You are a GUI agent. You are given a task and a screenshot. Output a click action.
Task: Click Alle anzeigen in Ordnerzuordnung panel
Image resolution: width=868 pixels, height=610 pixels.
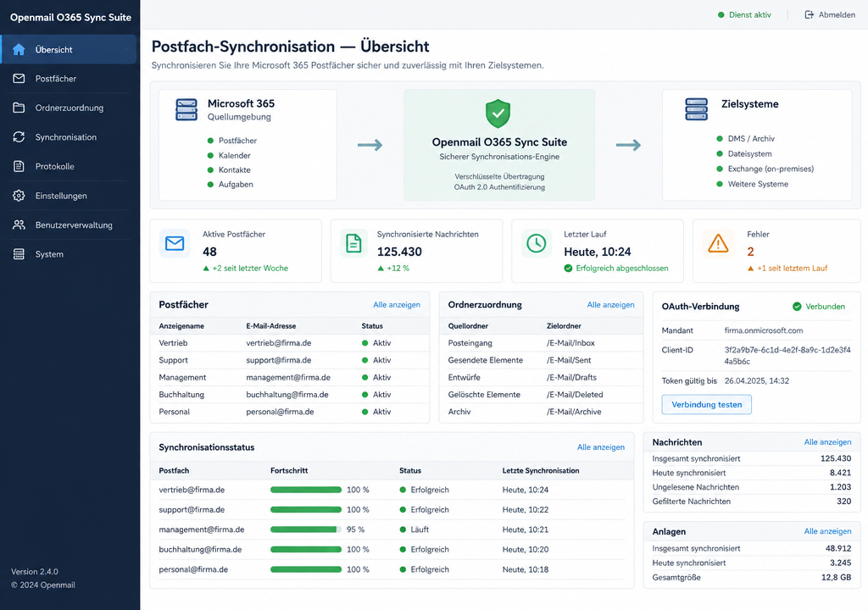pyautogui.click(x=610, y=304)
